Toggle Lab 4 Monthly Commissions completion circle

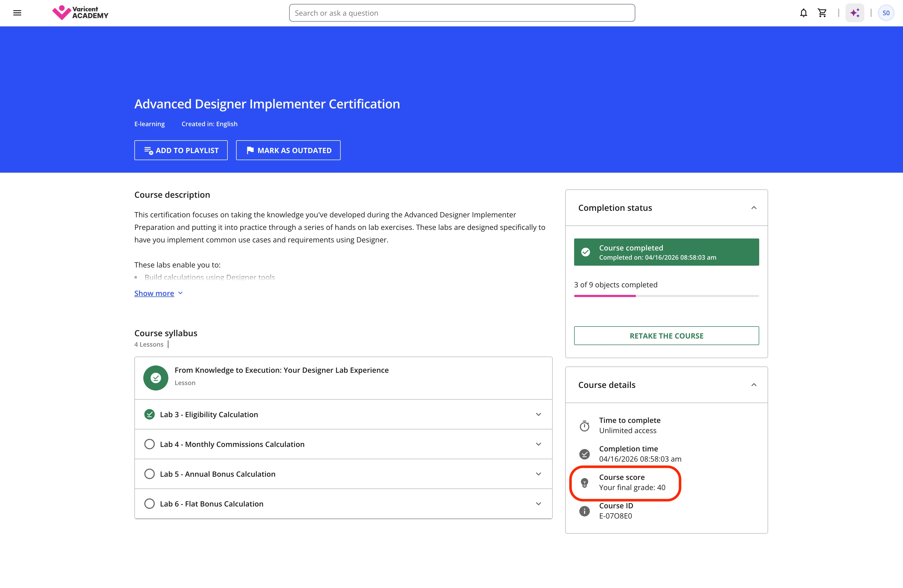150,444
